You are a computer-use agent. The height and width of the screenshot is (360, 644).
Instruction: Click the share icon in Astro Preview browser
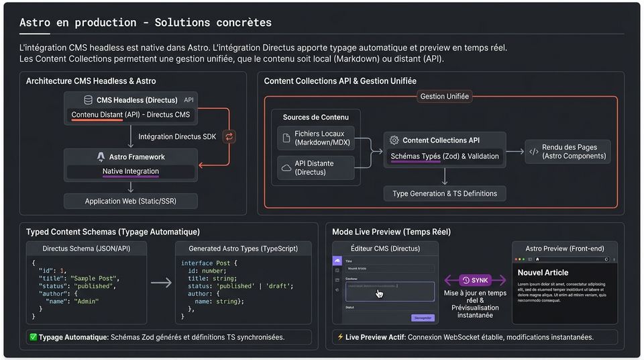[614, 260]
